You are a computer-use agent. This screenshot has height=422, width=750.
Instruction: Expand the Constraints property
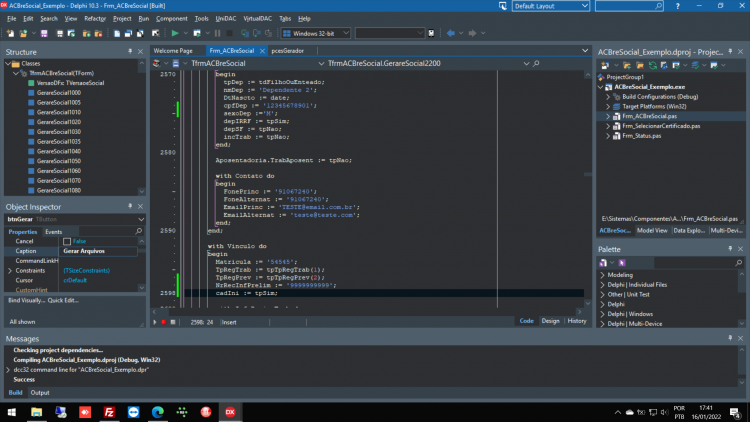point(10,270)
